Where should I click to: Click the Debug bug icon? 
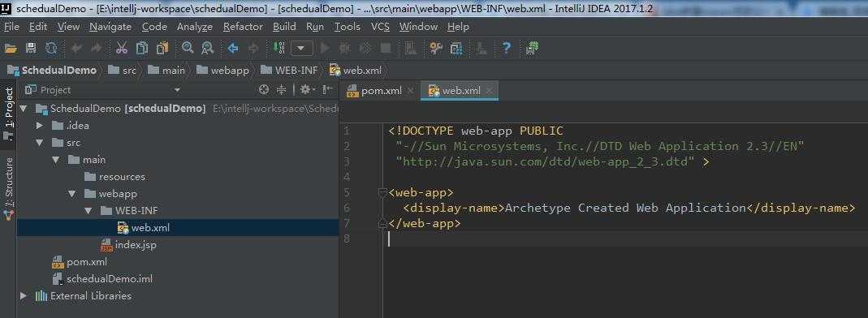point(344,49)
